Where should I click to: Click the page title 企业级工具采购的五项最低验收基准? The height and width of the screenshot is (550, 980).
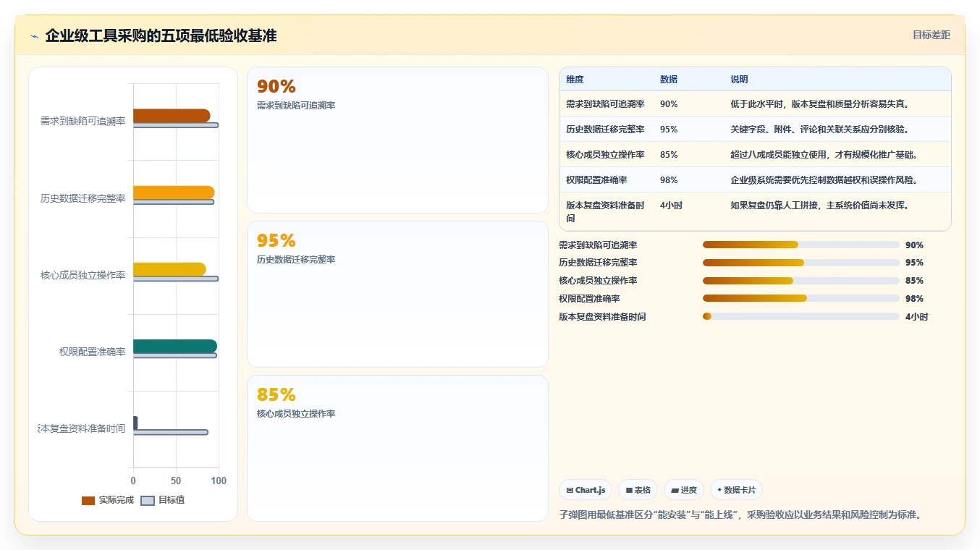161,36
